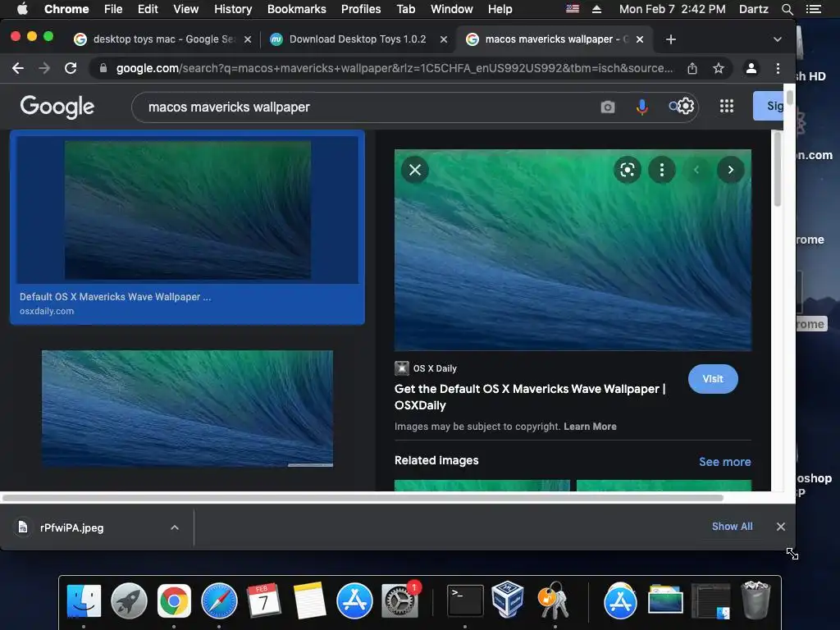
Task: Open Chrome's three-dot menu
Action: tap(778, 68)
